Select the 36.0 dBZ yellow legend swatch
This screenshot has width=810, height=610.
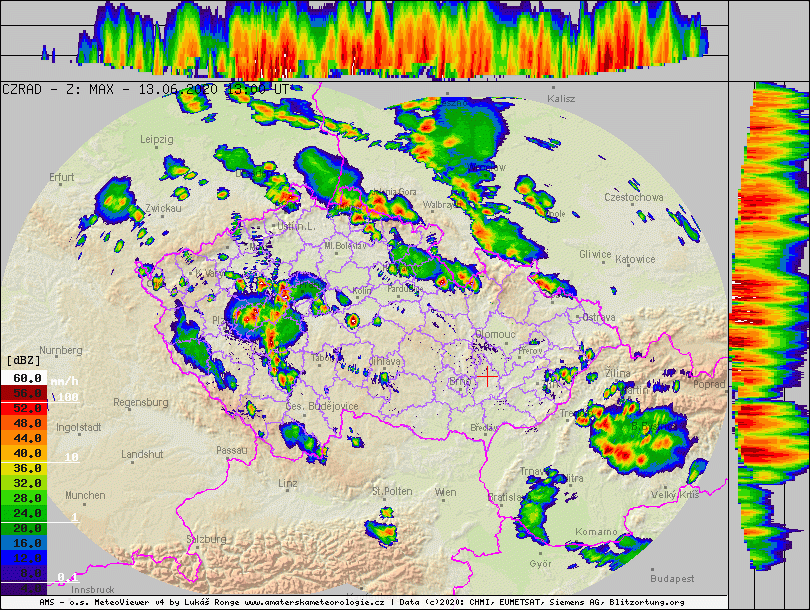coord(24,468)
